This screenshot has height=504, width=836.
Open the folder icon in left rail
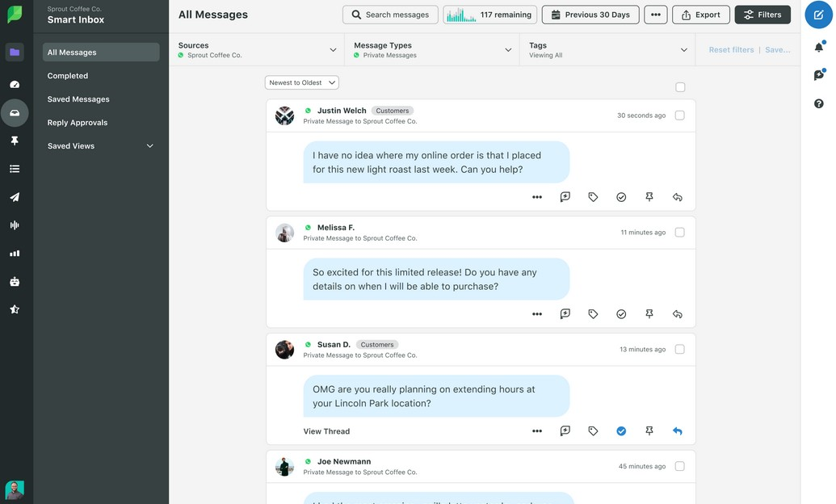(x=15, y=52)
